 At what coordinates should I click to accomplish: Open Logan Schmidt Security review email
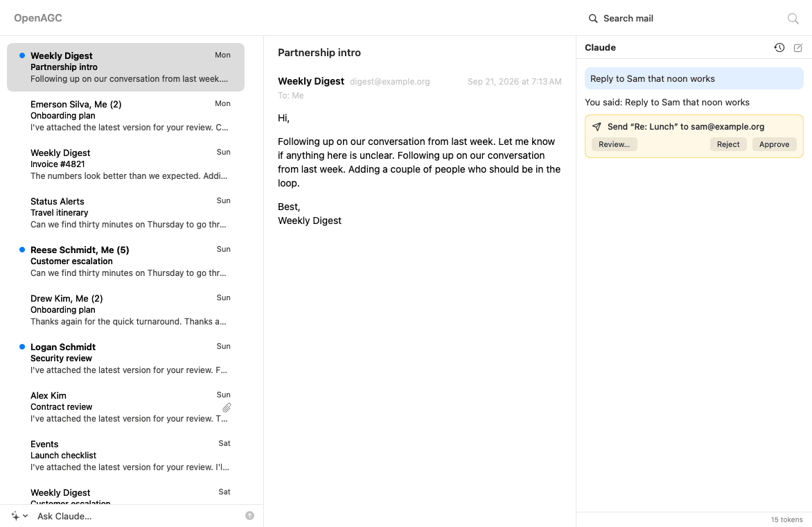[126, 358]
